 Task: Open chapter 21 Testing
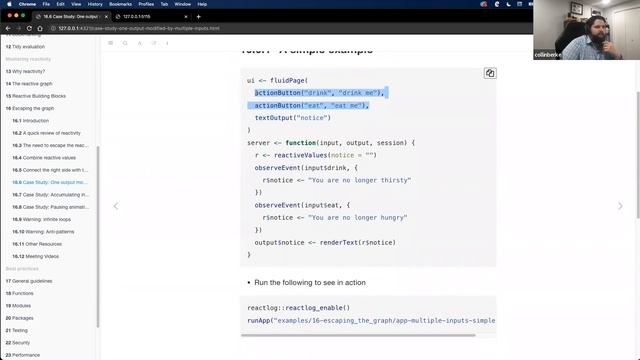[x=17, y=330]
